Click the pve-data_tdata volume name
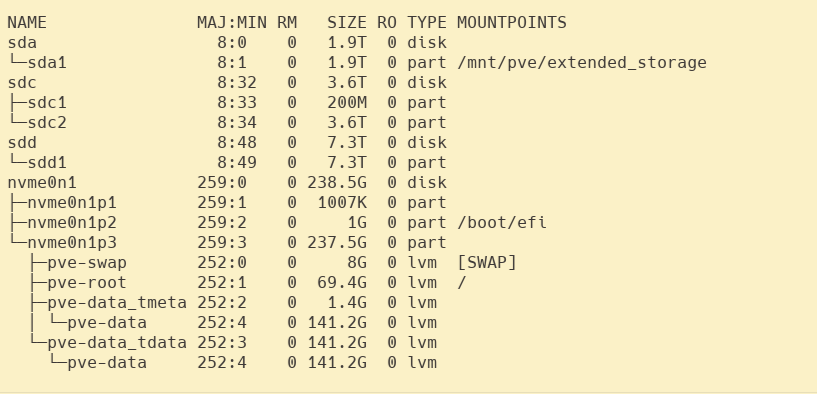817x394 pixels. click(x=117, y=342)
